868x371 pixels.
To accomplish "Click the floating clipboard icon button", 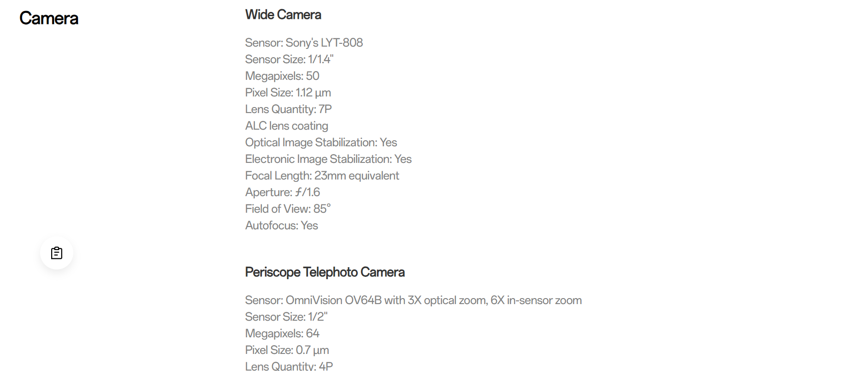I will click(x=57, y=253).
